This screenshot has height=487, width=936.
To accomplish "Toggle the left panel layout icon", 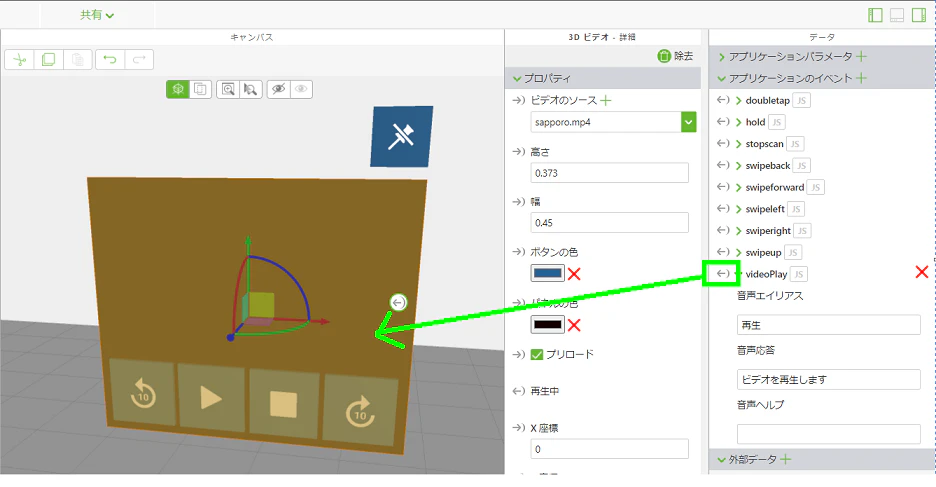I will (x=875, y=15).
